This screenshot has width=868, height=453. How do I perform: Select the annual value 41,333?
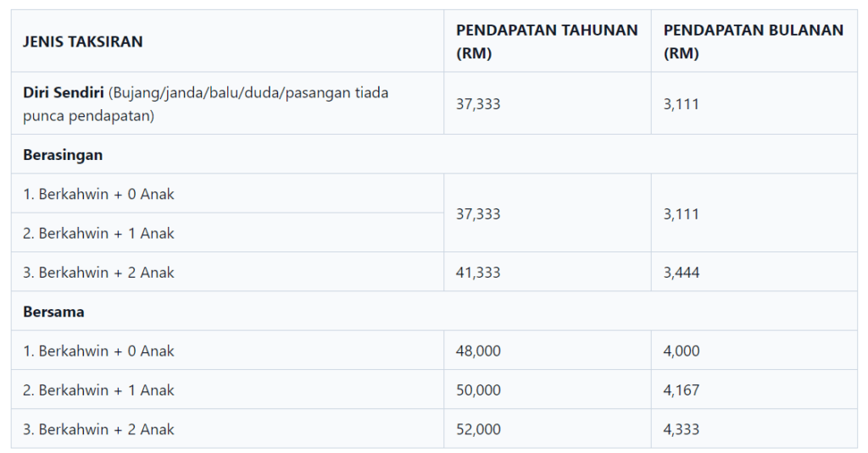(x=478, y=273)
